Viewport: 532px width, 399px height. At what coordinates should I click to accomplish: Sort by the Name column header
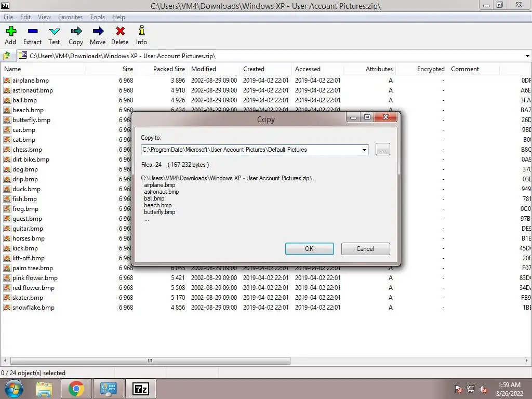pyautogui.click(x=43, y=69)
